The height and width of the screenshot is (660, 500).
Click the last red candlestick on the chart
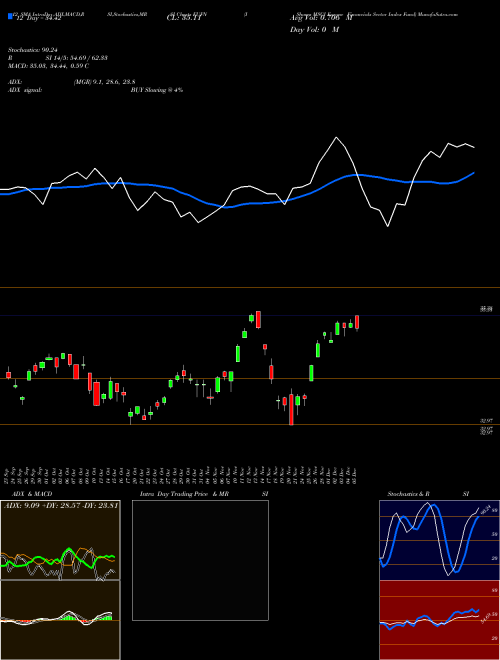coord(357,322)
